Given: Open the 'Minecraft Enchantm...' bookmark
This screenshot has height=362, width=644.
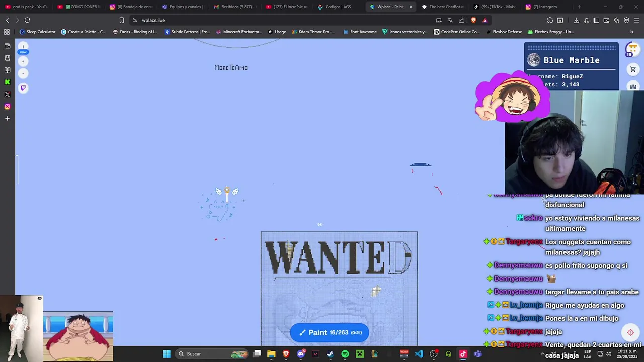Looking at the screenshot, I should (x=239, y=32).
